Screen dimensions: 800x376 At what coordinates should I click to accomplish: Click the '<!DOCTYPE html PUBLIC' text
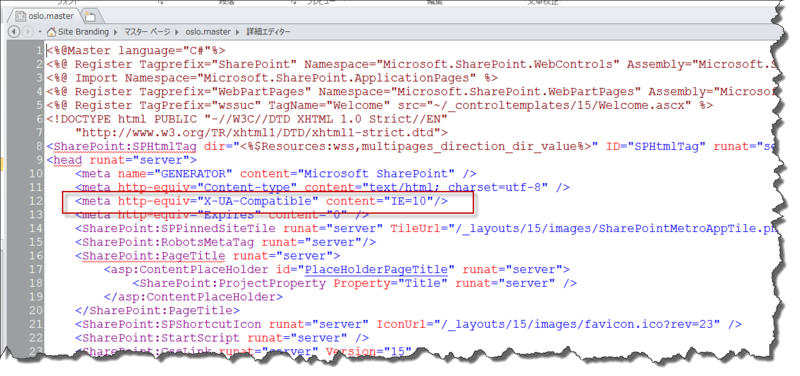pos(121,119)
